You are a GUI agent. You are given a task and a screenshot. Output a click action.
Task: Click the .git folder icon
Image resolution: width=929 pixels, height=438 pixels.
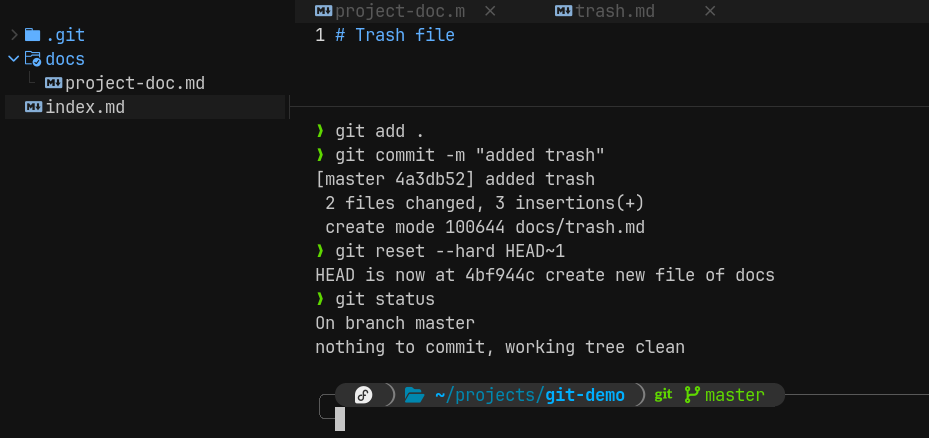click(x=32, y=35)
